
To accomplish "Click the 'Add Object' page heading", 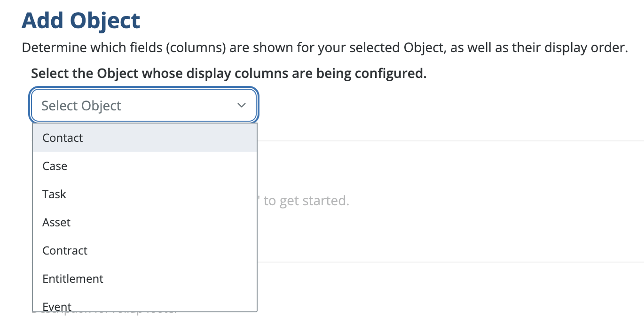I will [x=81, y=21].
